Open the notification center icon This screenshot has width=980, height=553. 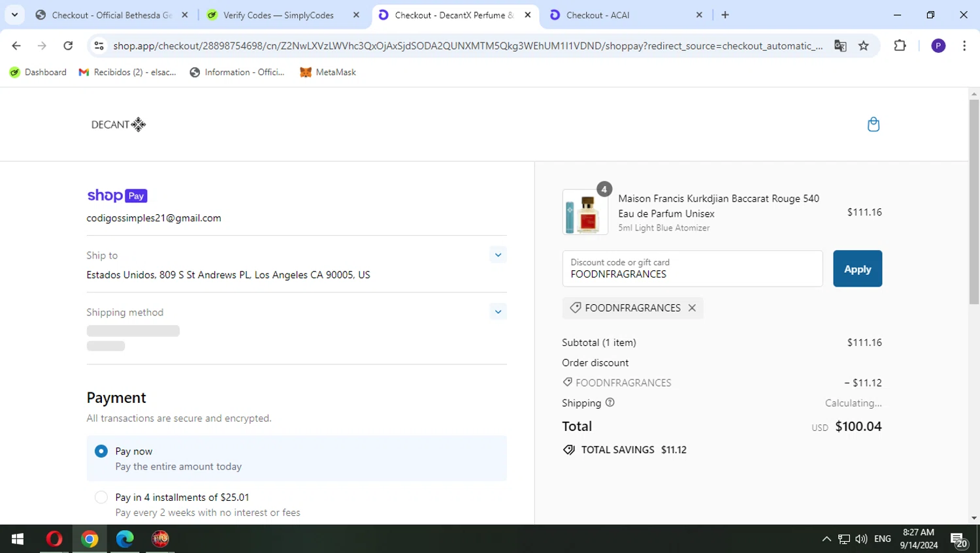pyautogui.click(x=959, y=539)
